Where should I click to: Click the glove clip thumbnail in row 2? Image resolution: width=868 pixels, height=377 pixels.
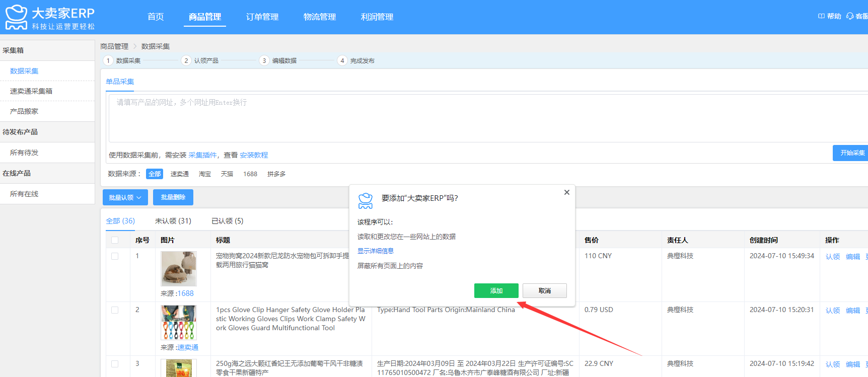(179, 323)
